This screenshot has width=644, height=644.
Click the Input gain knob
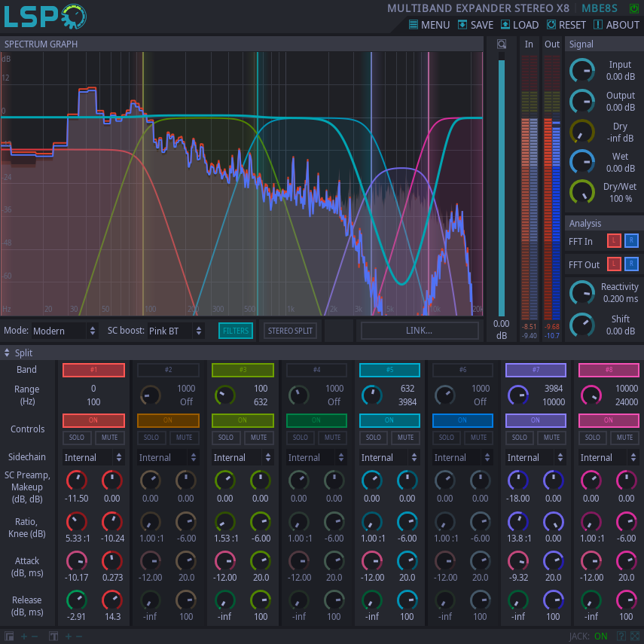pos(582,71)
